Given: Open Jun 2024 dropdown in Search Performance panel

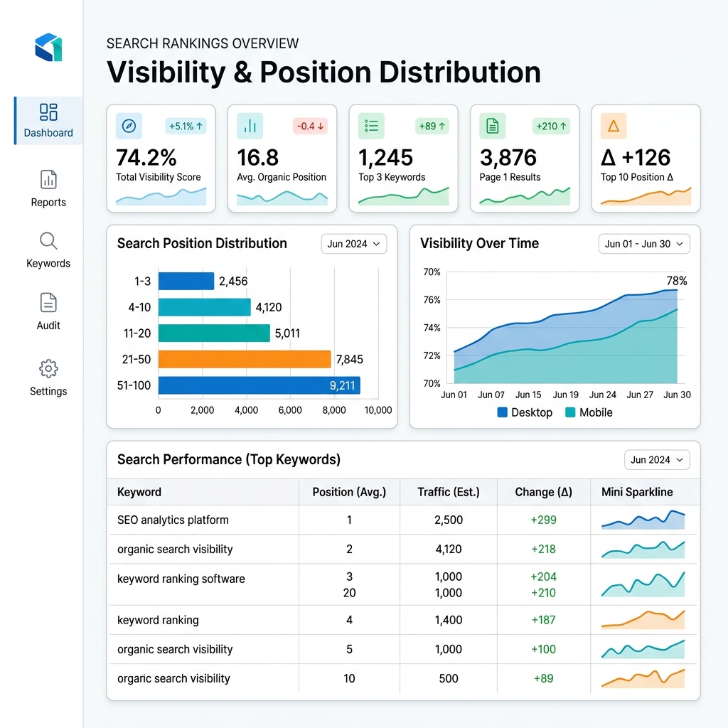Looking at the screenshot, I should coord(657,460).
